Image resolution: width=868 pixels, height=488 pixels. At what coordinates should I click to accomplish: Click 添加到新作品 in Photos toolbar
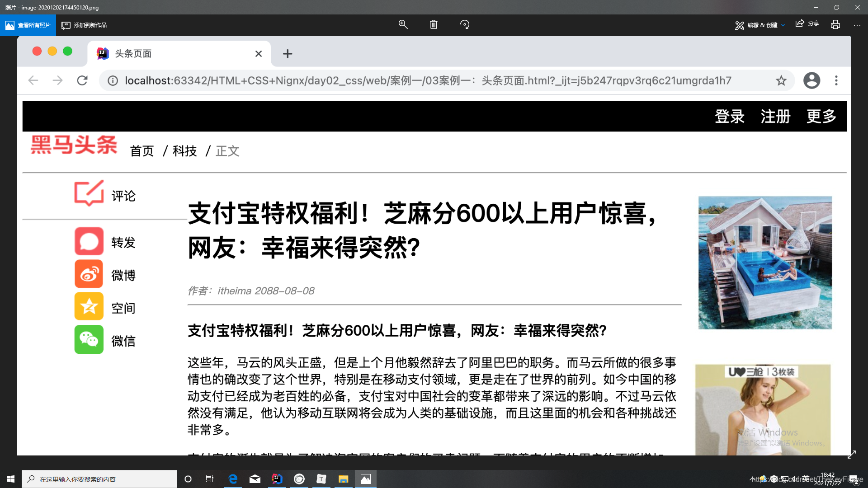(84, 25)
